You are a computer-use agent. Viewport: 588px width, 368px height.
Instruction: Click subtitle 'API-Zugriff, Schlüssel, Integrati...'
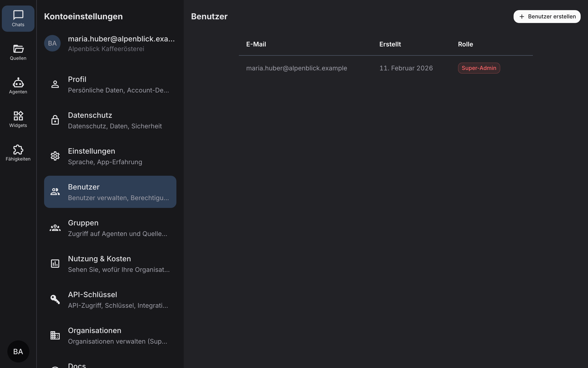pyautogui.click(x=118, y=305)
